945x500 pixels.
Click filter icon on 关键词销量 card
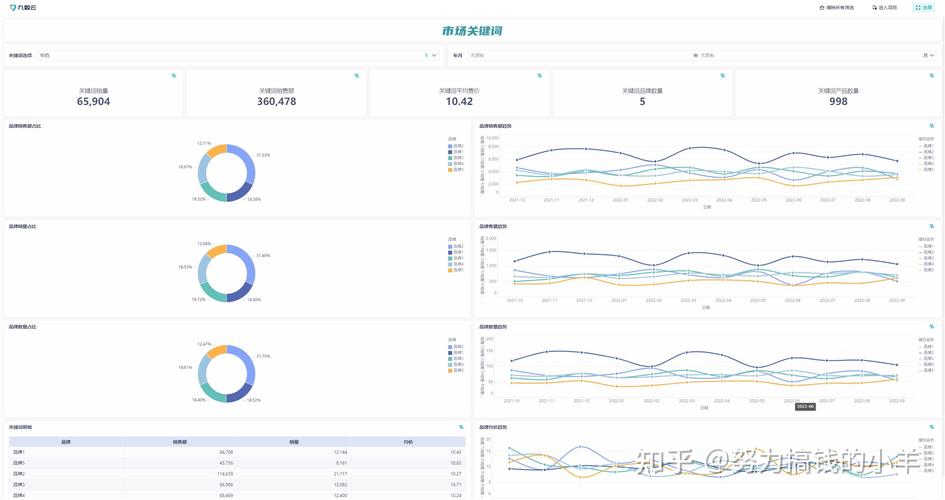point(173,75)
